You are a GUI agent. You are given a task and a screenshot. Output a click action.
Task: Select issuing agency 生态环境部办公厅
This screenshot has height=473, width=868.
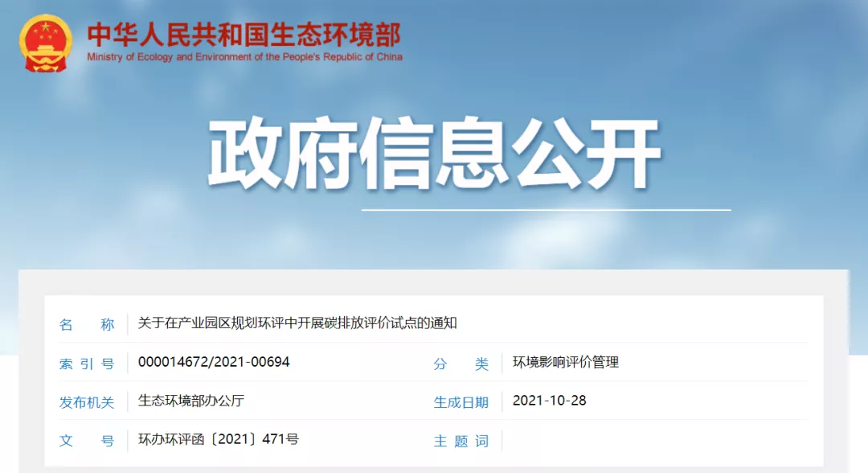[x=191, y=401]
